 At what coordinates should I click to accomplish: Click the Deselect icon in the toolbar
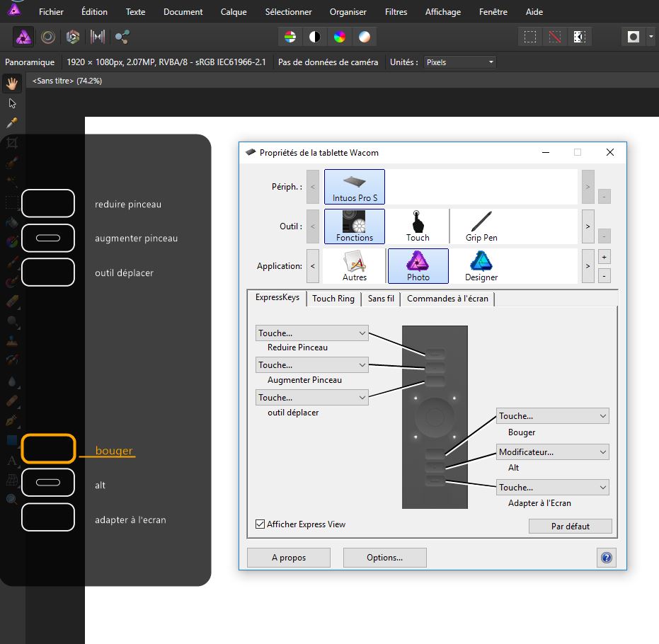(555, 37)
